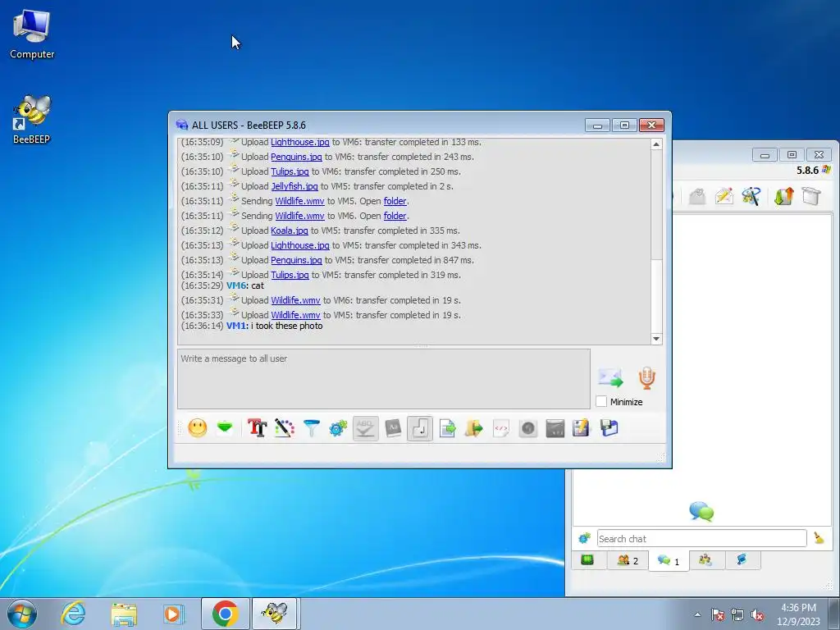Image resolution: width=840 pixels, height=630 pixels.
Task: Open the Koala.jpg link
Action: (x=290, y=231)
